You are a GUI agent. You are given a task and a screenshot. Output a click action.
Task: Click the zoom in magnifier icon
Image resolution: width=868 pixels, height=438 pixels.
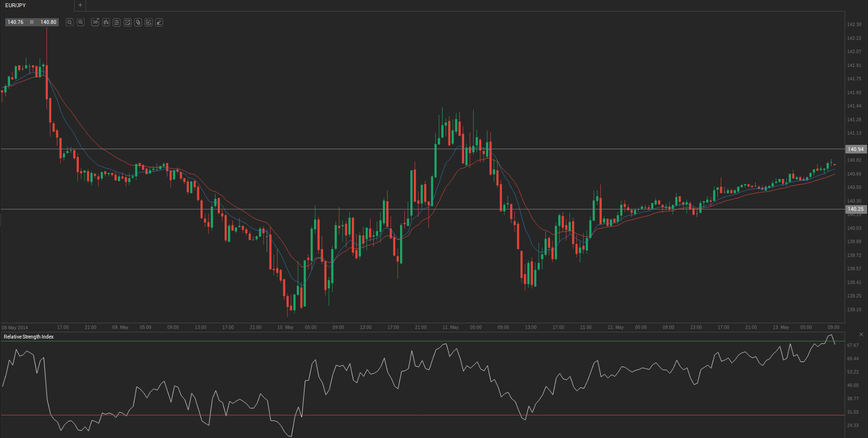tap(81, 22)
